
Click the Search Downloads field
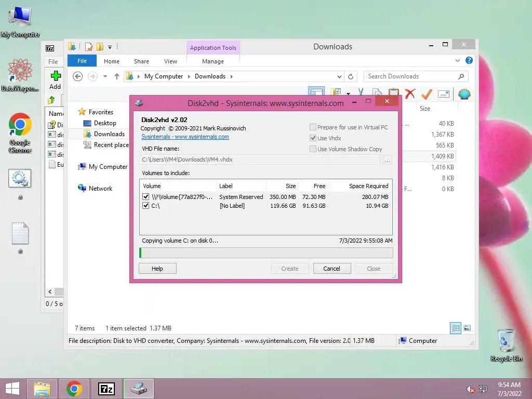[x=411, y=76]
